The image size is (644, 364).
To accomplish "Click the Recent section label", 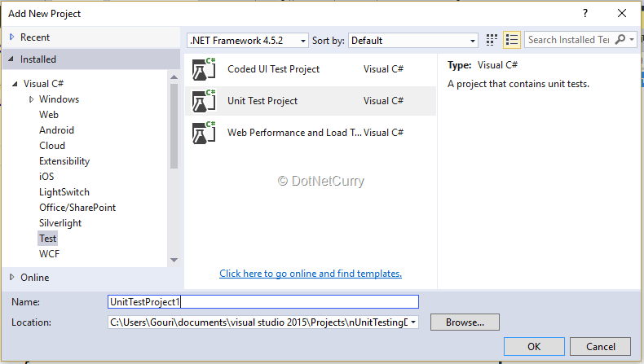I will (35, 37).
